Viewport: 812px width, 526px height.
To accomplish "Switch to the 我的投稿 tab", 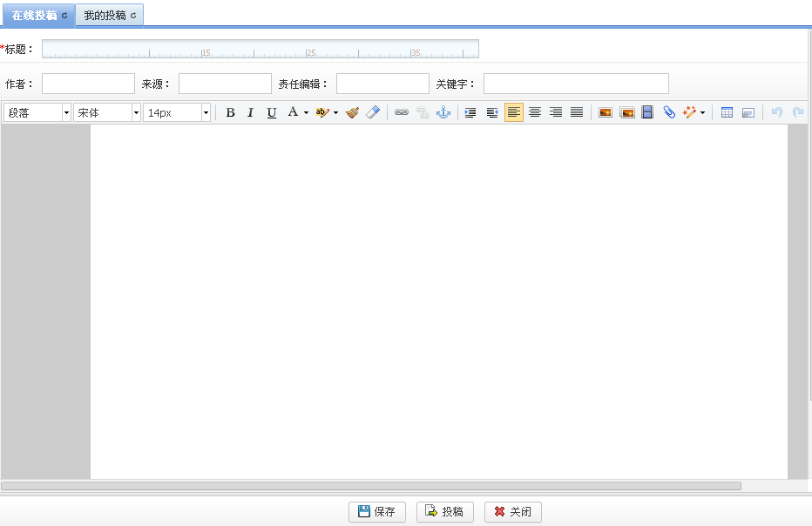I will coord(110,15).
